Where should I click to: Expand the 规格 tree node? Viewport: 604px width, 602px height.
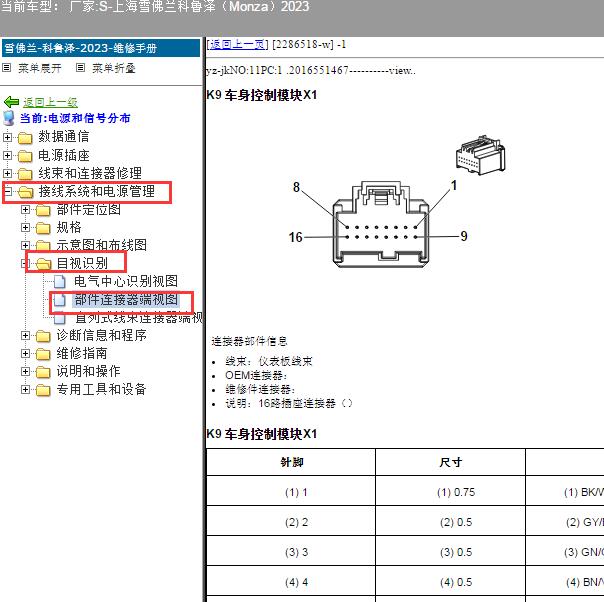25,228
